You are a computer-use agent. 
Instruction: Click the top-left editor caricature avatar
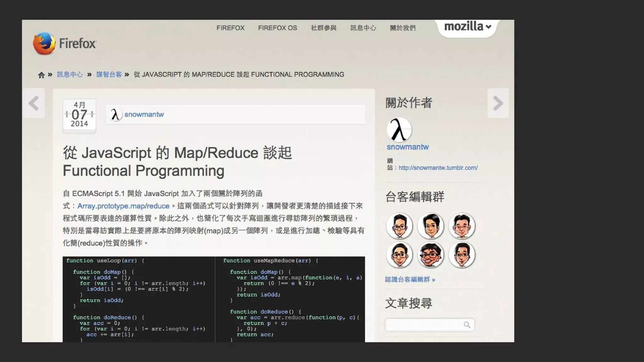(x=399, y=226)
